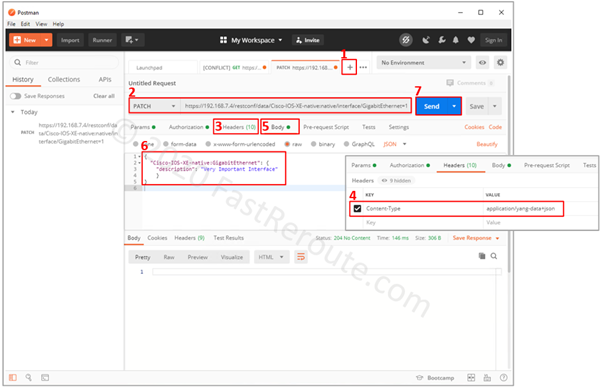
Task: Click the Save button
Action: tap(476, 106)
